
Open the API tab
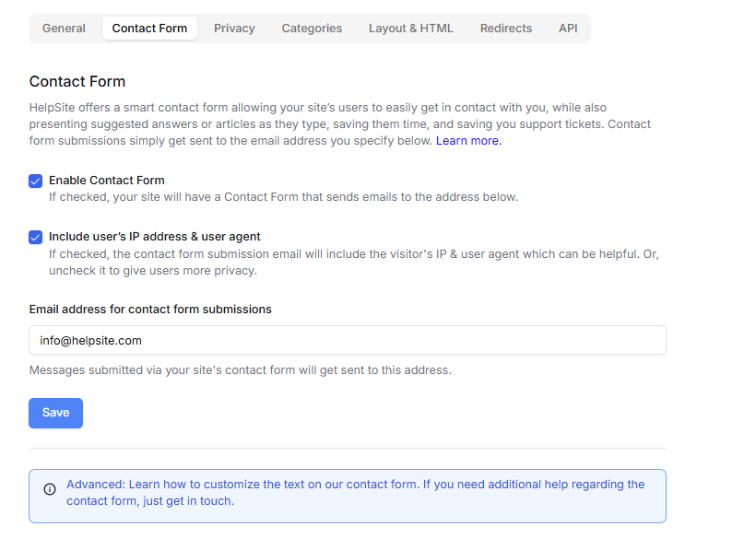point(568,29)
